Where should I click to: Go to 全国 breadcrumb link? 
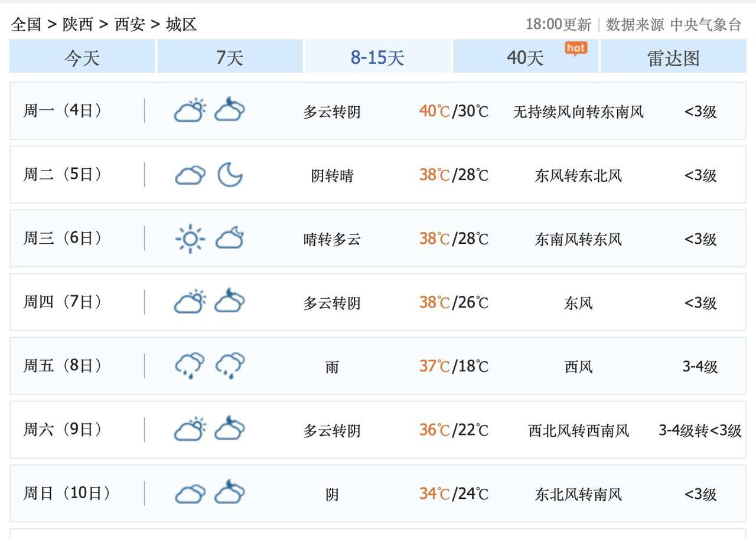(27, 24)
